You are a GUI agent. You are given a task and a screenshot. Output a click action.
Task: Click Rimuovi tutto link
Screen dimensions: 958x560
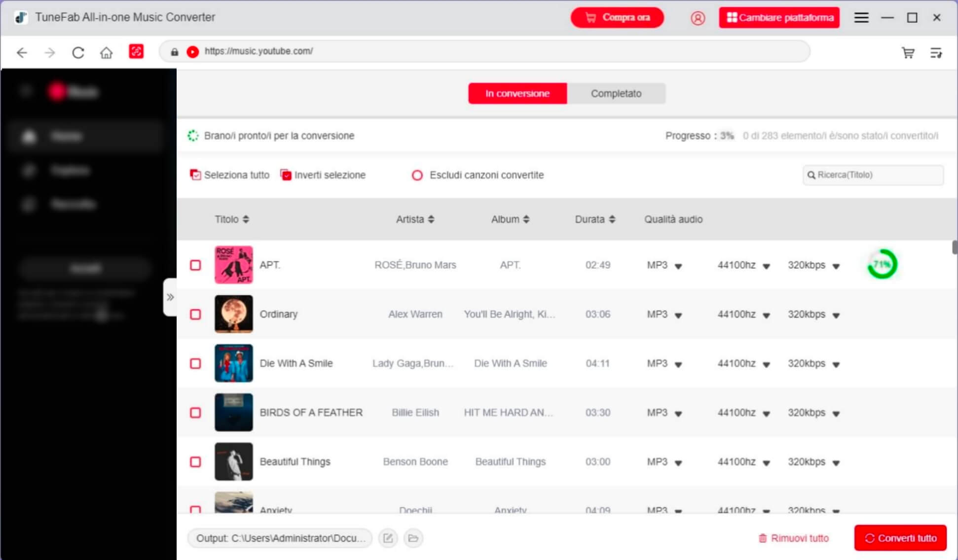coord(793,538)
